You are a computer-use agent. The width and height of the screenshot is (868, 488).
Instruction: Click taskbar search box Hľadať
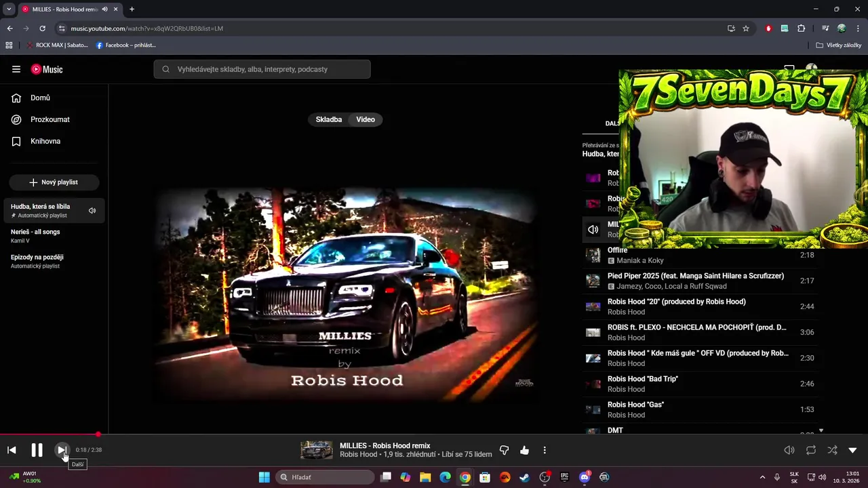tap(325, 477)
